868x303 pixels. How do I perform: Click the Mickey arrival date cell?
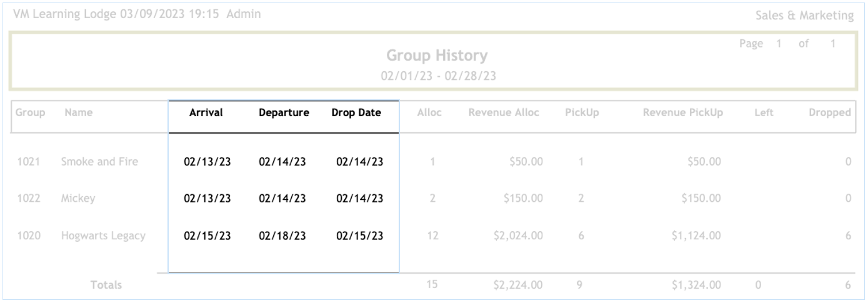[207, 199]
